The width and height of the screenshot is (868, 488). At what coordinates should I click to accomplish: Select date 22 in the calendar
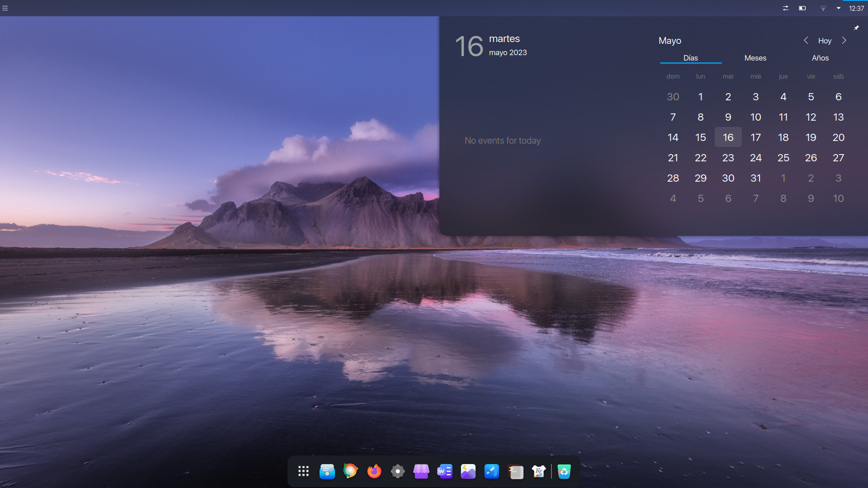click(x=700, y=158)
